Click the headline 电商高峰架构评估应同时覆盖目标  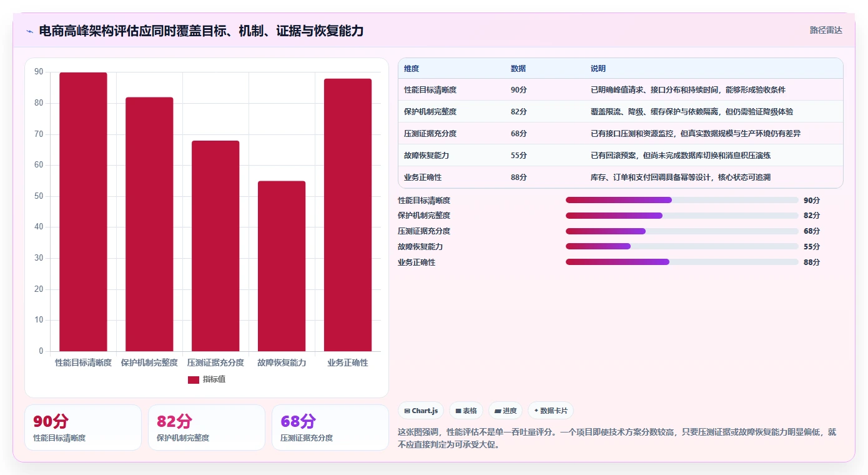pyautogui.click(x=201, y=31)
